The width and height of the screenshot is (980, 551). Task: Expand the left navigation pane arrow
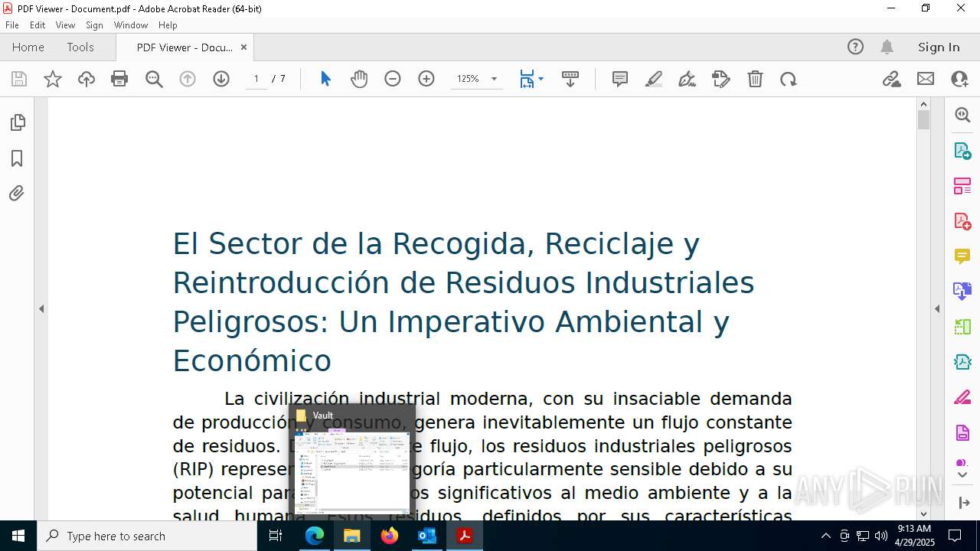[41, 309]
